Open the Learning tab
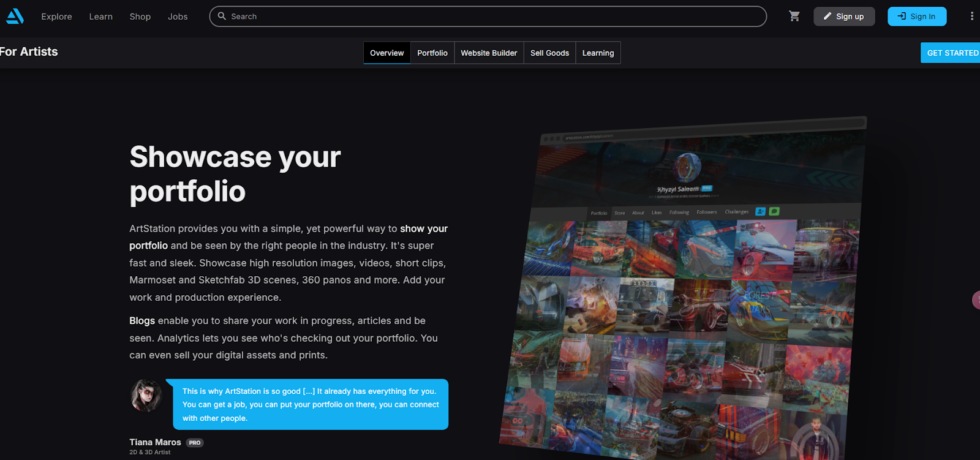The width and height of the screenshot is (980, 460). pos(598,53)
